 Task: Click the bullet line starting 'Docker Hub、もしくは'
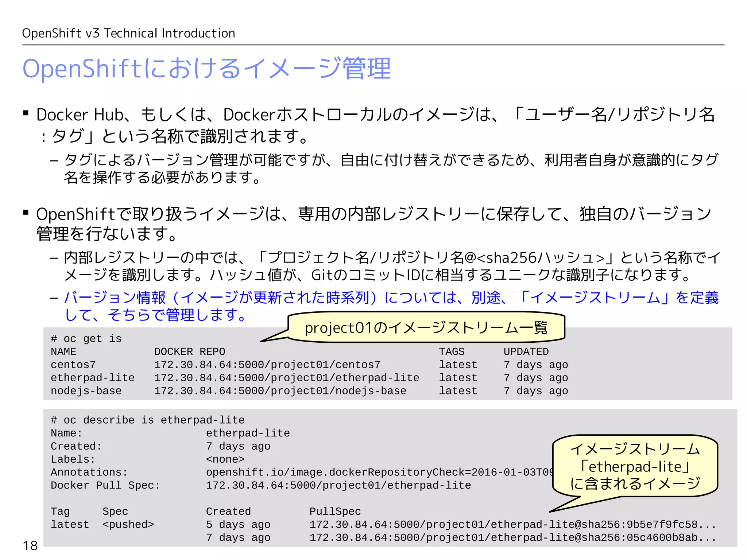pos(376,125)
